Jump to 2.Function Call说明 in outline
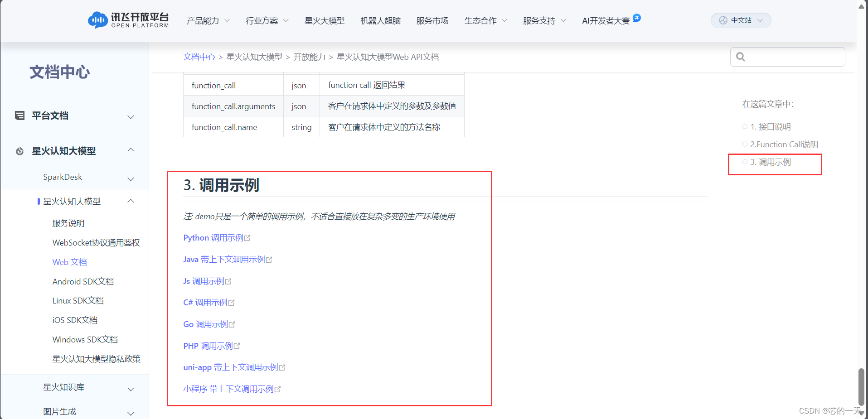This screenshot has height=419, width=868. [784, 144]
